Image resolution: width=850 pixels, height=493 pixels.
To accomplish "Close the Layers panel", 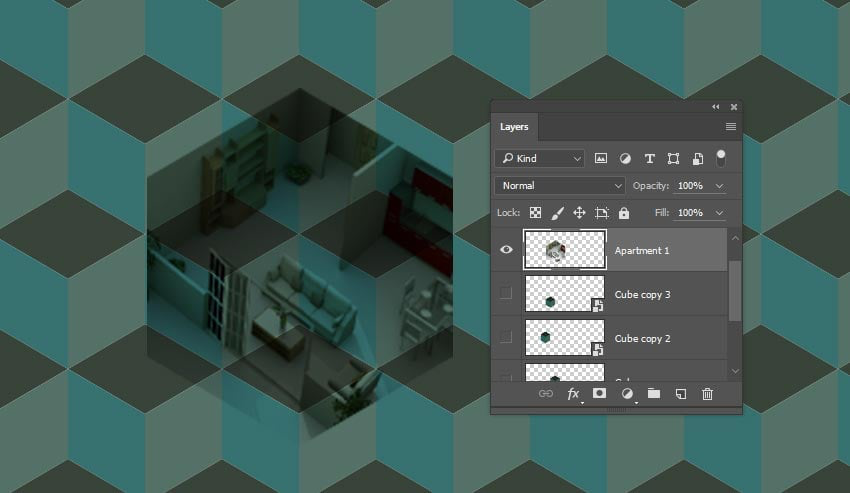I will (733, 107).
